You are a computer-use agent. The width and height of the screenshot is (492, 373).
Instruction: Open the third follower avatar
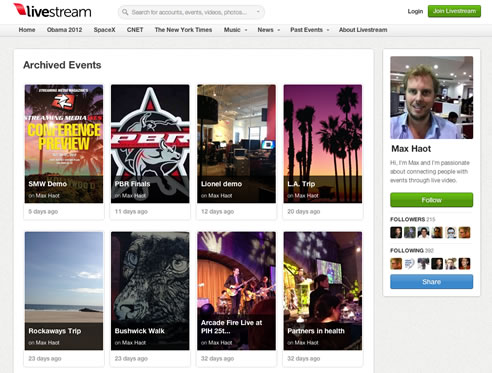tap(423, 232)
